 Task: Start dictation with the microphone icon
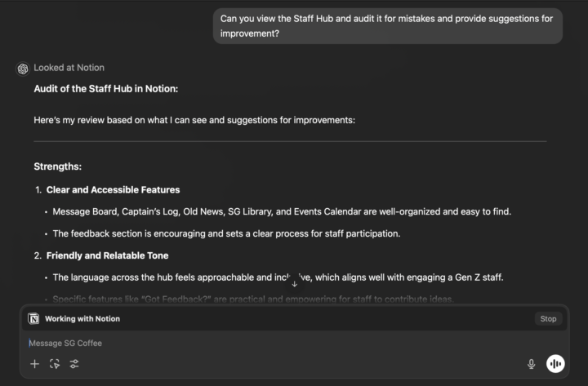click(531, 364)
